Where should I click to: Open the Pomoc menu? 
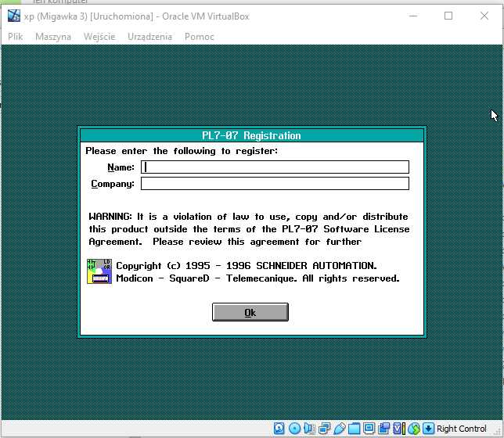pyautogui.click(x=200, y=37)
